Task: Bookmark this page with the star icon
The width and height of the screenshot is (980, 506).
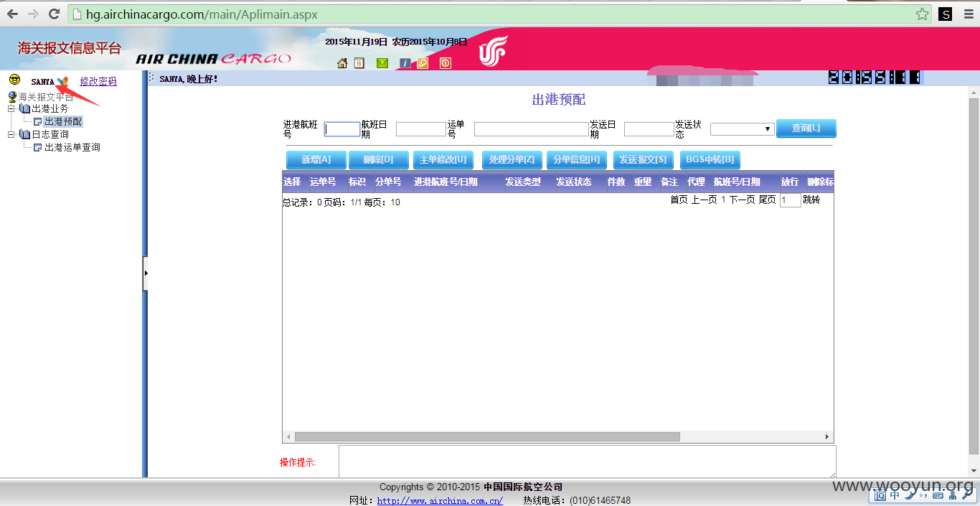Action: [x=922, y=14]
